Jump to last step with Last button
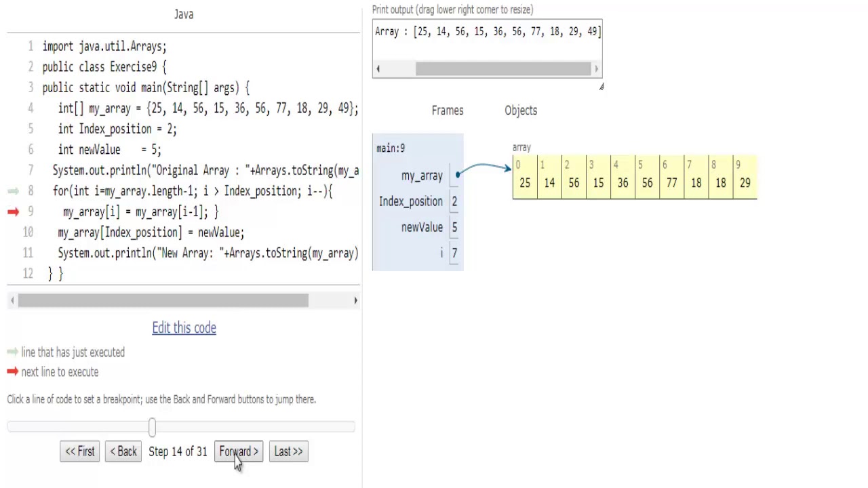The height and width of the screenshot is (488, 868). (x=288, y=451)
